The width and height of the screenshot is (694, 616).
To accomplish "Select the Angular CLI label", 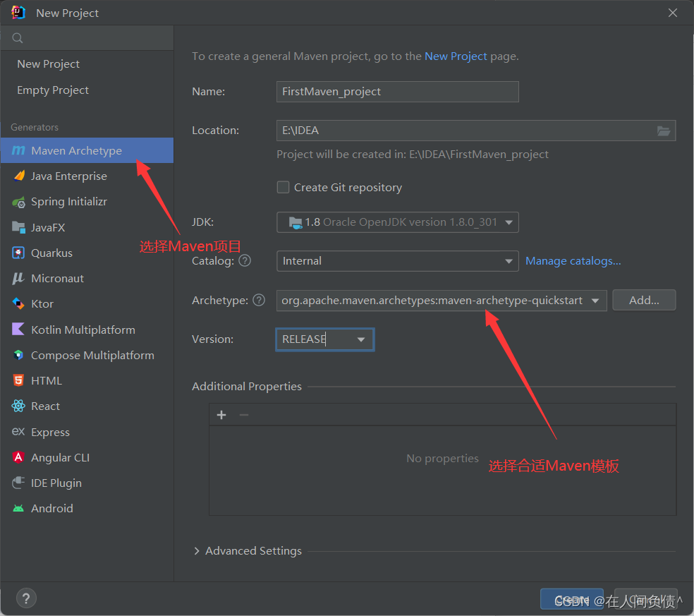I will click(60, 458).
